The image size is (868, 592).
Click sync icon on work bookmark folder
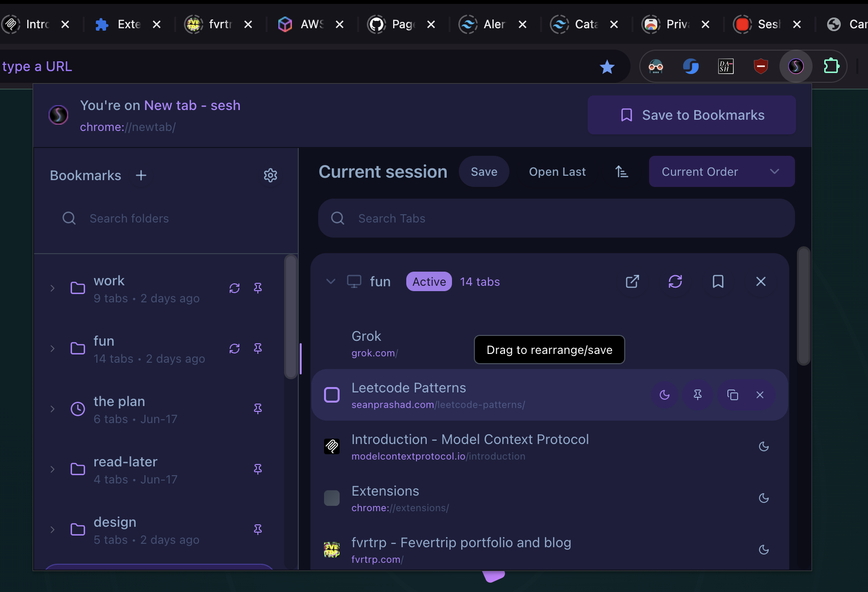pyautogui.click(x=235, y=288)
